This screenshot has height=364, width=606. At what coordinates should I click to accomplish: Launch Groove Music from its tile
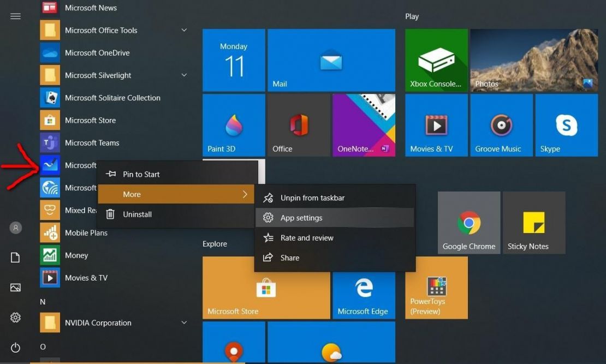[x=501, y=124]
